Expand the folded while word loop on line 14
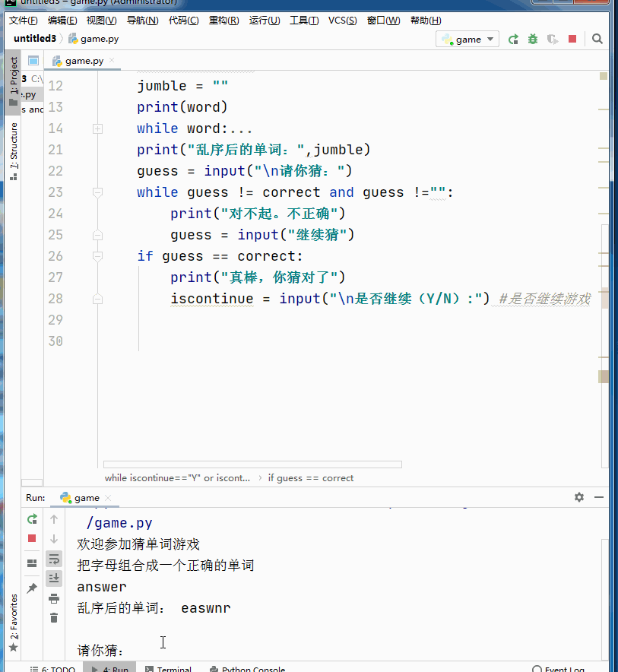This screenshot has width=618, height=672. (x=97, y=128)
